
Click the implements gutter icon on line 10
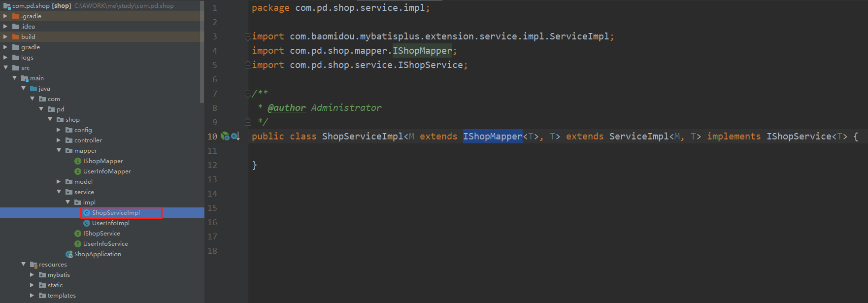(x=235, y=136)
